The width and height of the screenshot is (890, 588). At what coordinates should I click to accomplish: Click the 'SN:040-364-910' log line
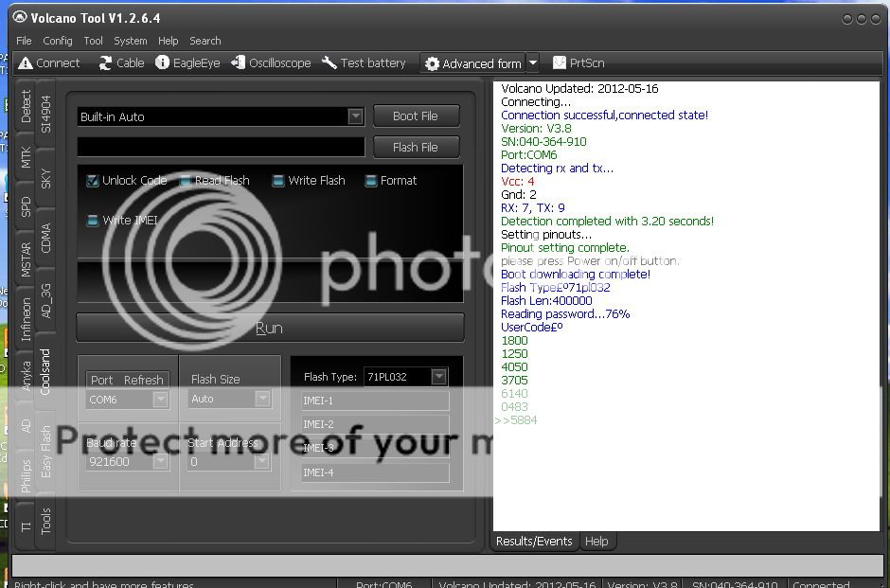tap(543, 142)
